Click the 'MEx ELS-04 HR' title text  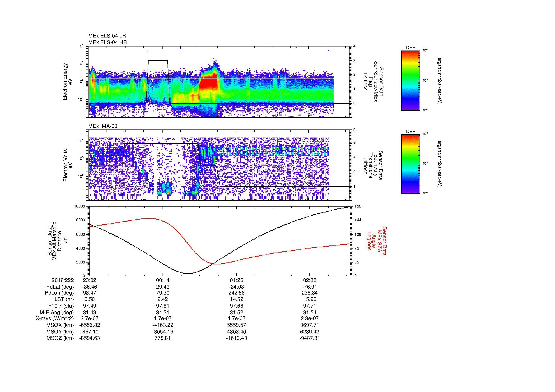[107, 42]
